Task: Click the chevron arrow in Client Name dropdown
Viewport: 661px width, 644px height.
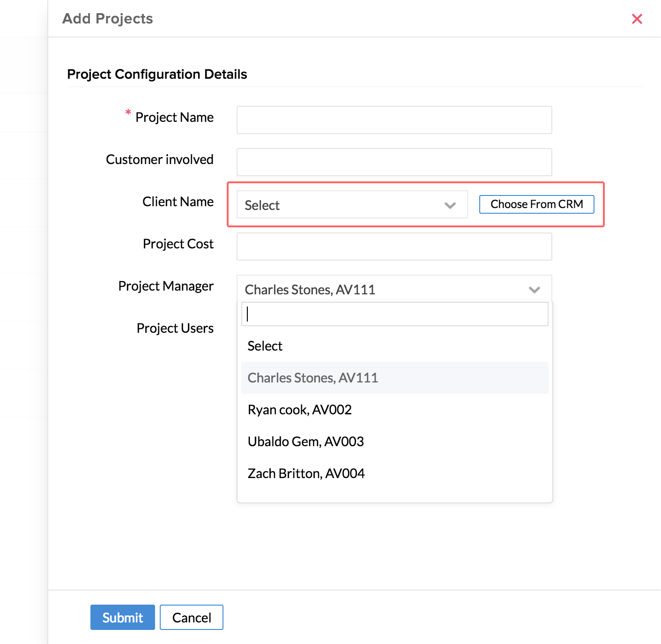Action: 450,205
